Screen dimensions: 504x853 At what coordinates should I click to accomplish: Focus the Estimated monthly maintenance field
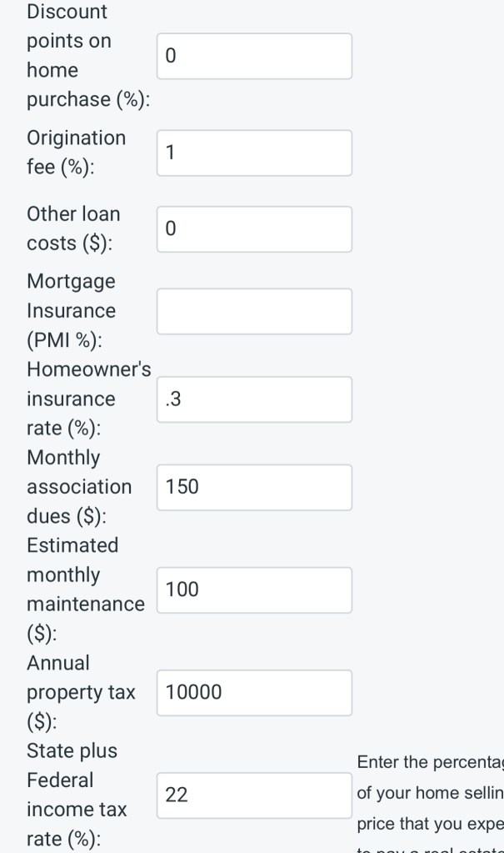pos(254,590)
